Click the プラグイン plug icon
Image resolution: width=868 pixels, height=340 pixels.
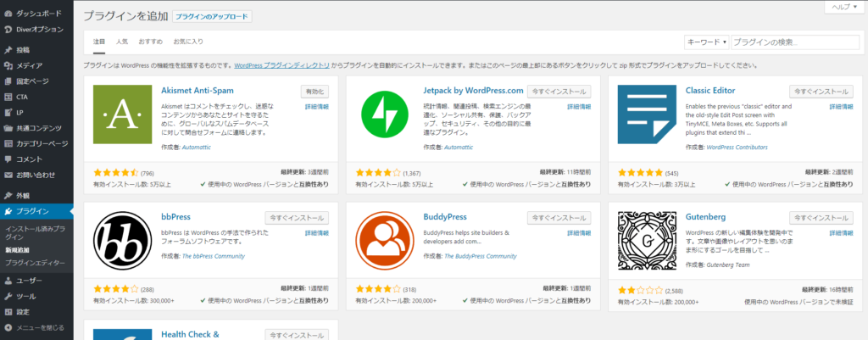8,211
